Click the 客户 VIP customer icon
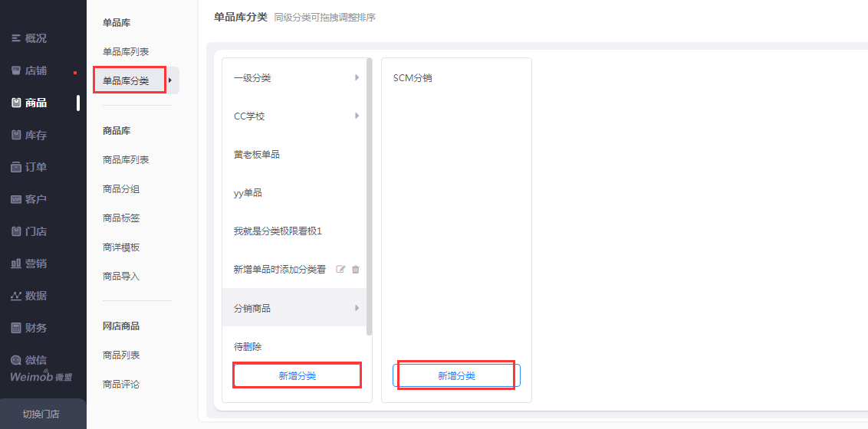Screen dimensions: 868x429 click(16, 200)
